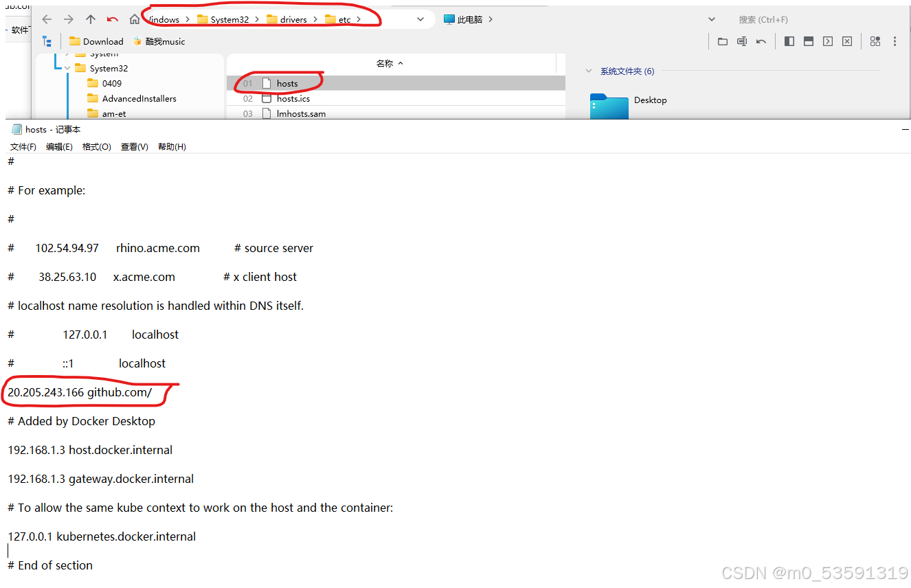Place cursor on the '20.205.243.166 github.com/' line
Image resolution: width=911 pixels, height=588 pixels.
(80, 392)
